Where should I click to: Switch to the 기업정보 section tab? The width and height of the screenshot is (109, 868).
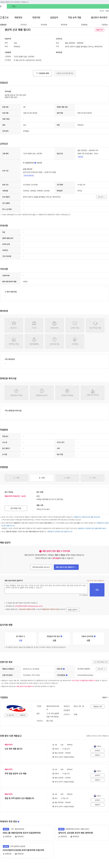[x=104, y=25]
